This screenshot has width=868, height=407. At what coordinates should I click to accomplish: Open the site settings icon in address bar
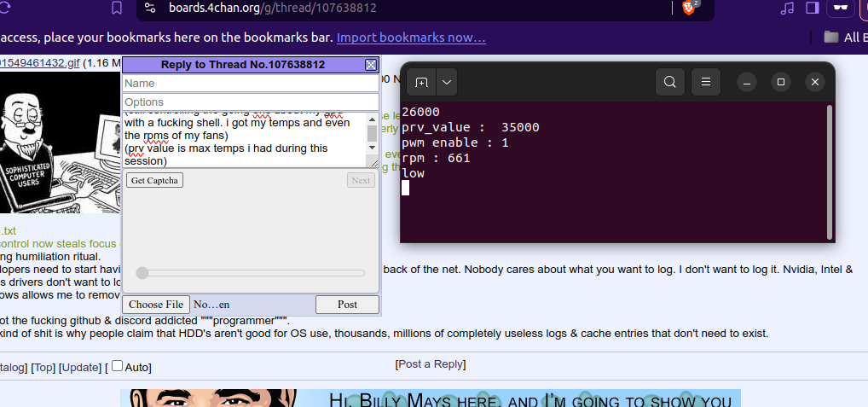click(150, 8)
